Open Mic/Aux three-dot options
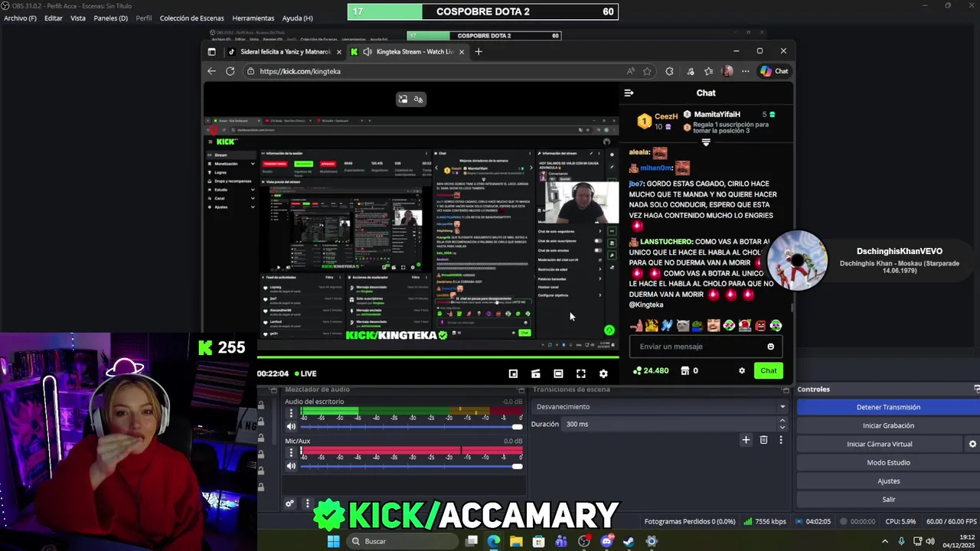 click(x=291, y=453)
